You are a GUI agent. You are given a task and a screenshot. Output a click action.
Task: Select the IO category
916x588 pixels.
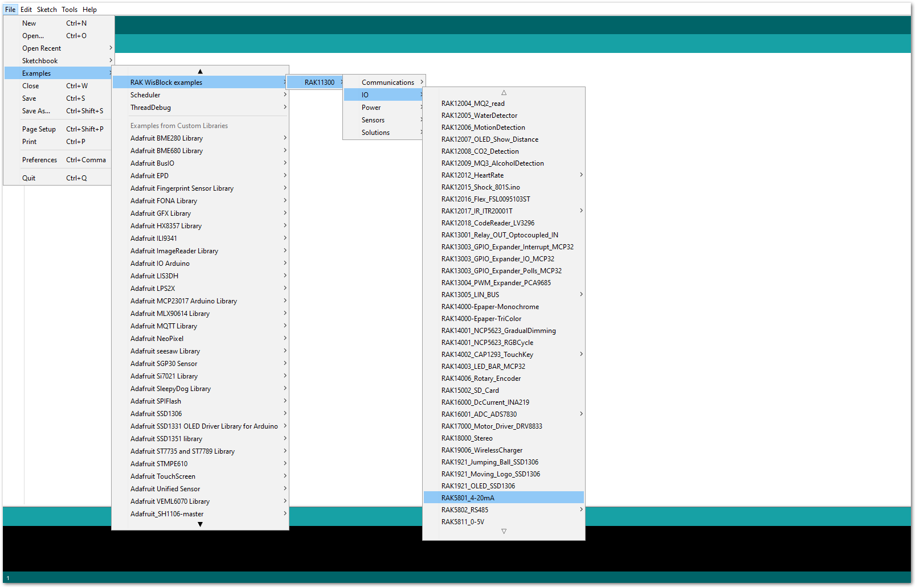tap(385, 95)
